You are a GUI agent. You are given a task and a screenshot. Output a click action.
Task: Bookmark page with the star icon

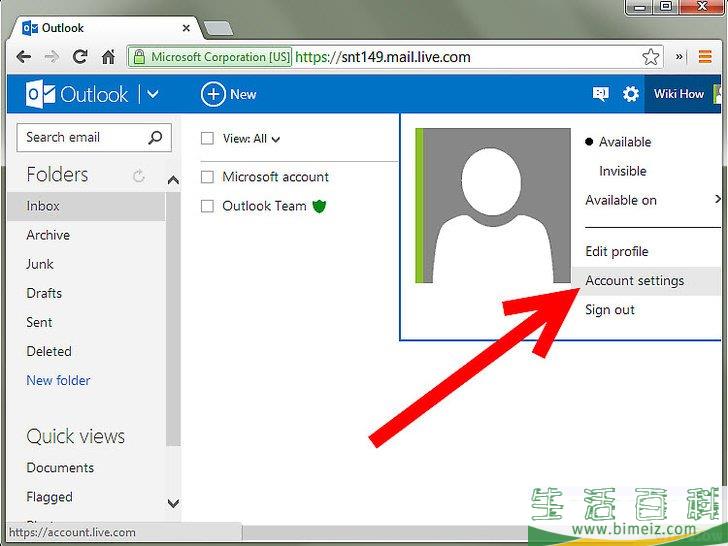coord(650,57)
